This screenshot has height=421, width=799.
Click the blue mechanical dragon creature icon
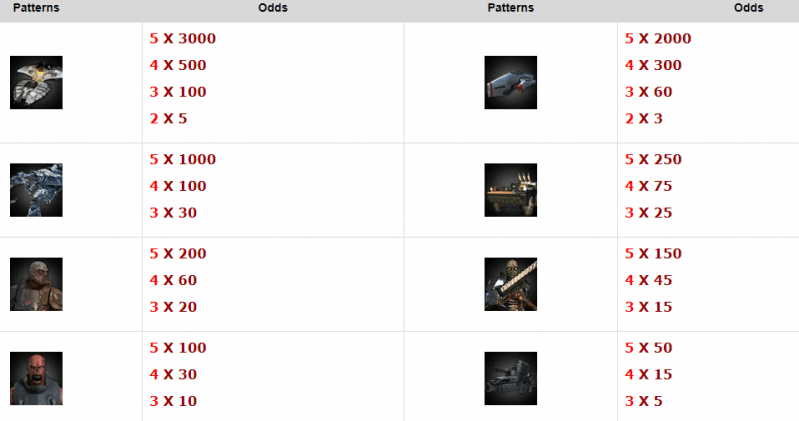coord(36,190)
